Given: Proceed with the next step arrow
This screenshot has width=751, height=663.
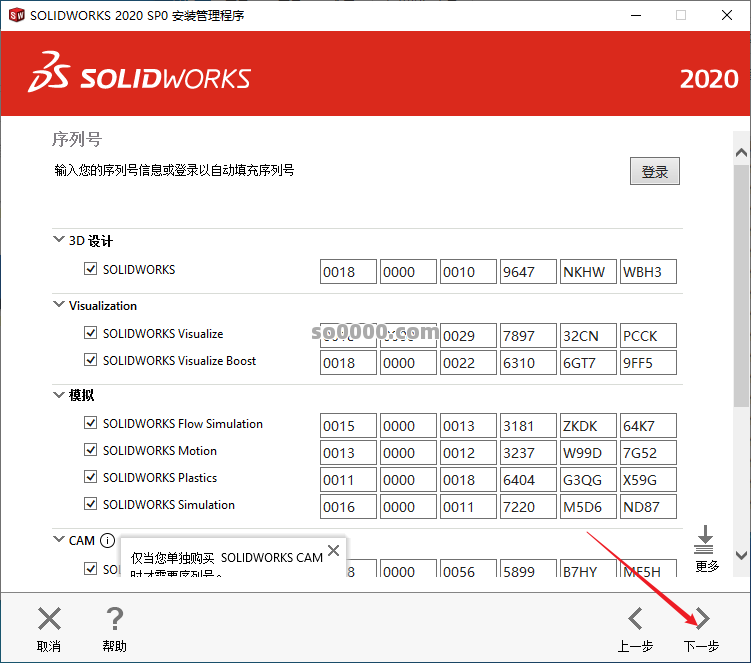Looking at the screenshot, I should click(x=702, y=618).
